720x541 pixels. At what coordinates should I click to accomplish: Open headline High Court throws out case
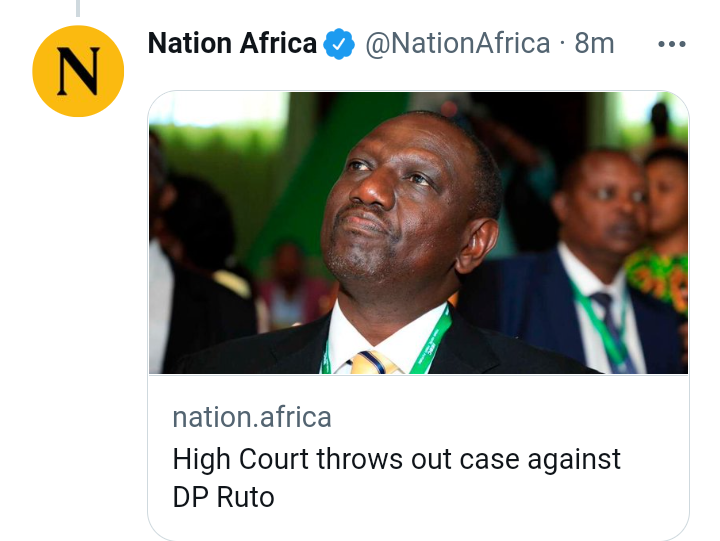[x=396, y=459]
